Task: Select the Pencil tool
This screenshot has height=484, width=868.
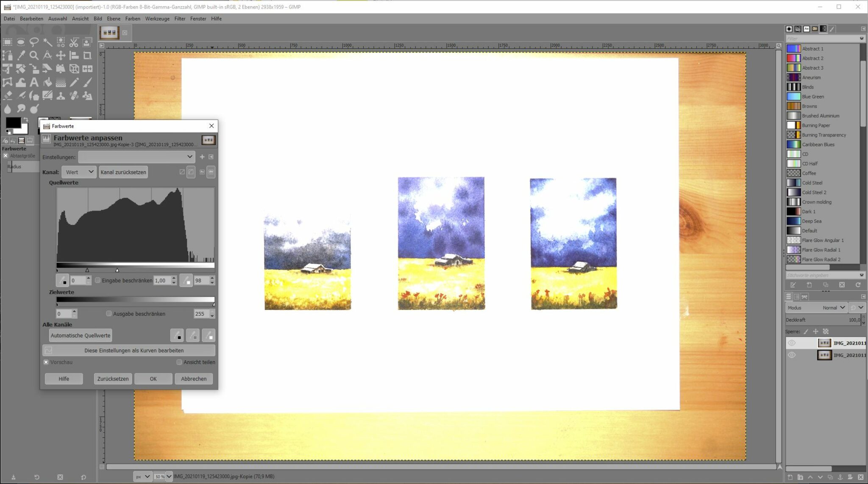Action: tap(74, 82)
